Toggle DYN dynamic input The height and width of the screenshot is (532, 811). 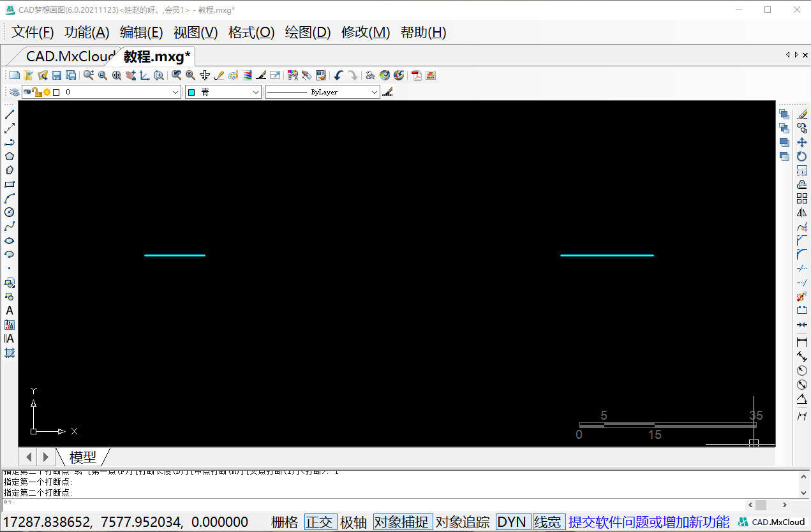tap(512, 522)
